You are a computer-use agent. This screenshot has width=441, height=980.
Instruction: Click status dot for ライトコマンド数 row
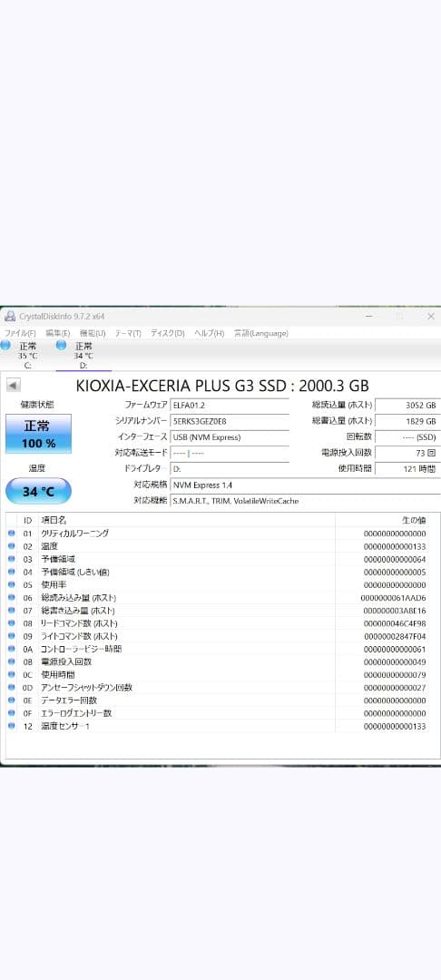point(11,636)
